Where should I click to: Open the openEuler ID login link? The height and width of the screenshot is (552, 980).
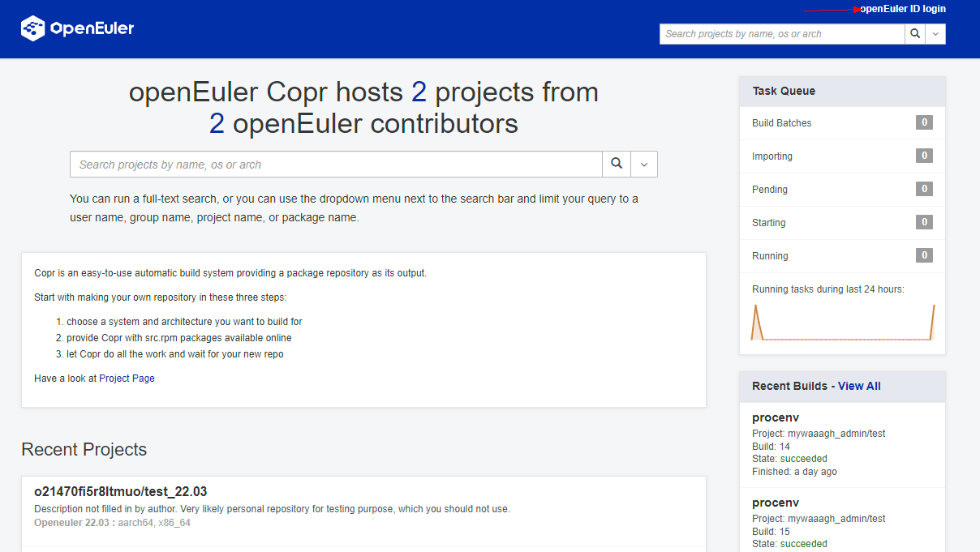tap(902, 9)
